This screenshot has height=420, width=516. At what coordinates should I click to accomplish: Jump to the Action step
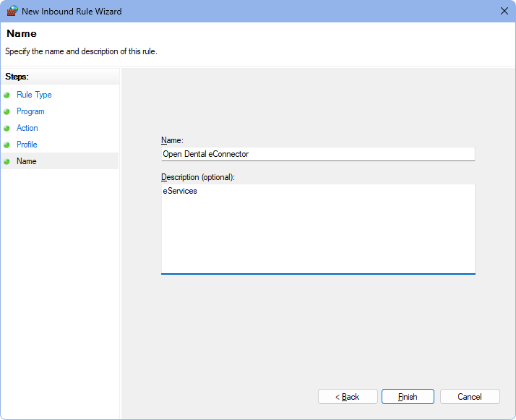pyautogui.click(x=27, y=128)
